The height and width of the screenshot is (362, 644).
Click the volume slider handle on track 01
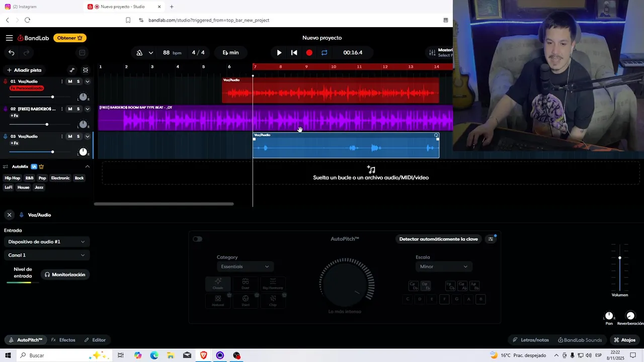pyautogui.click(x=52, y=97)
